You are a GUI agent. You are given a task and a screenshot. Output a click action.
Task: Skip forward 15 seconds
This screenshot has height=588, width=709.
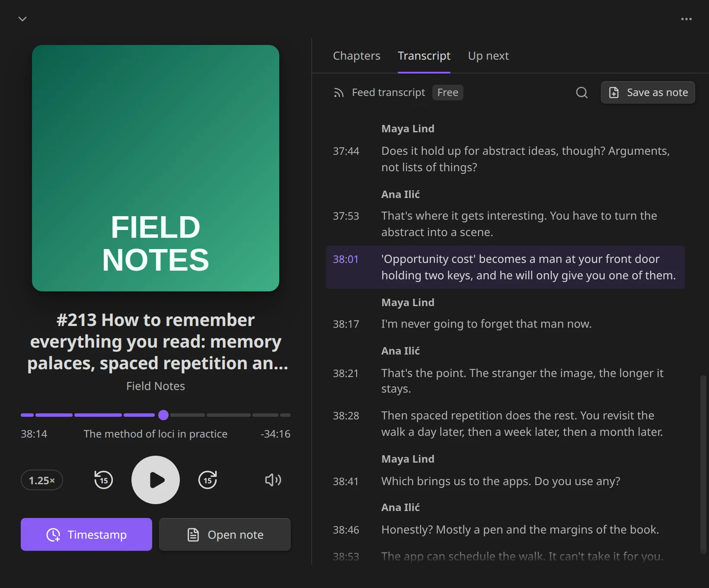[x=208, y=480]
